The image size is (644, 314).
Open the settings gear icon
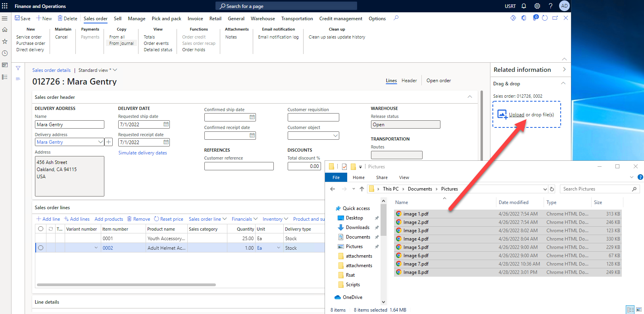click(537, 6)
